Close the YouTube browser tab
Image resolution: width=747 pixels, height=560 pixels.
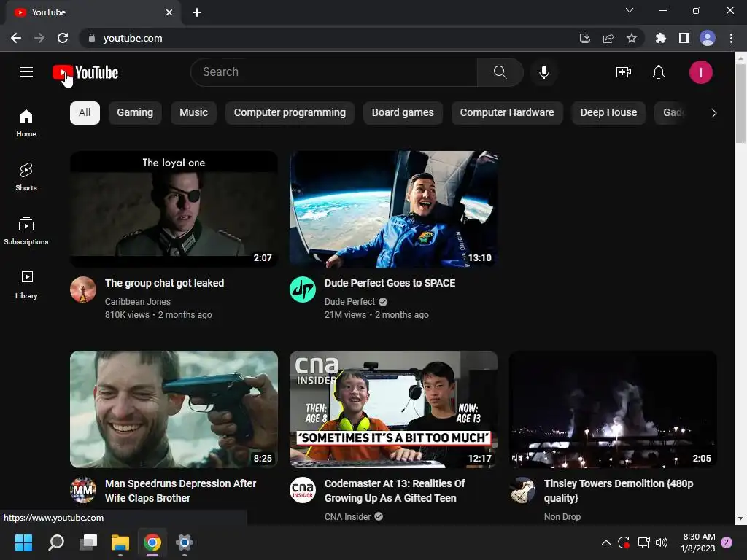(x=169, y=12)
